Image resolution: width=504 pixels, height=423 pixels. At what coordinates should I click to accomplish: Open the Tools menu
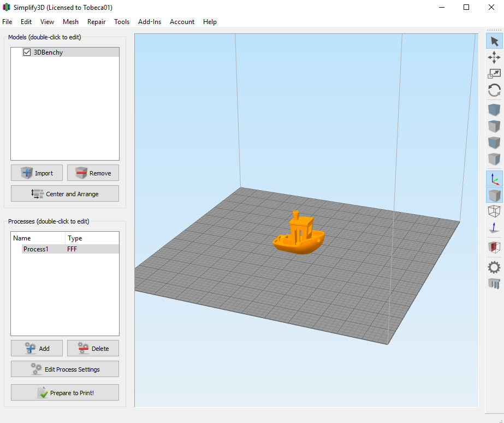click(x=122, y=21)
